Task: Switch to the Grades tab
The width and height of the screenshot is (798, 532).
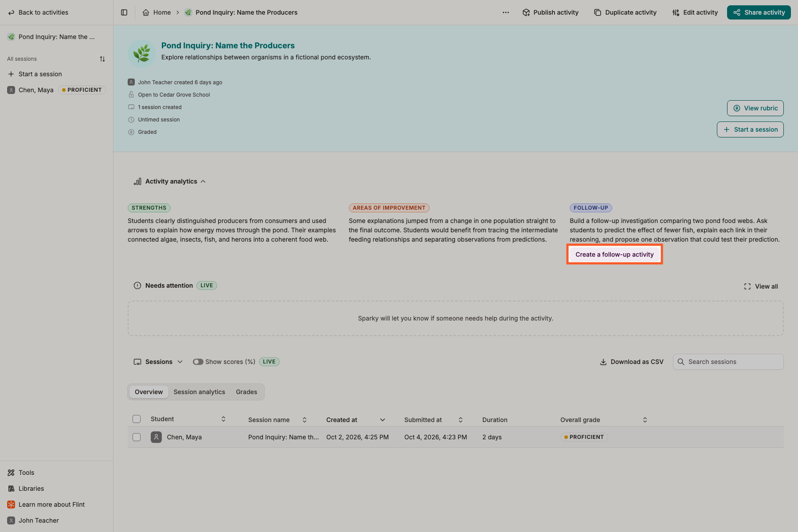Action: pos(246,392)
